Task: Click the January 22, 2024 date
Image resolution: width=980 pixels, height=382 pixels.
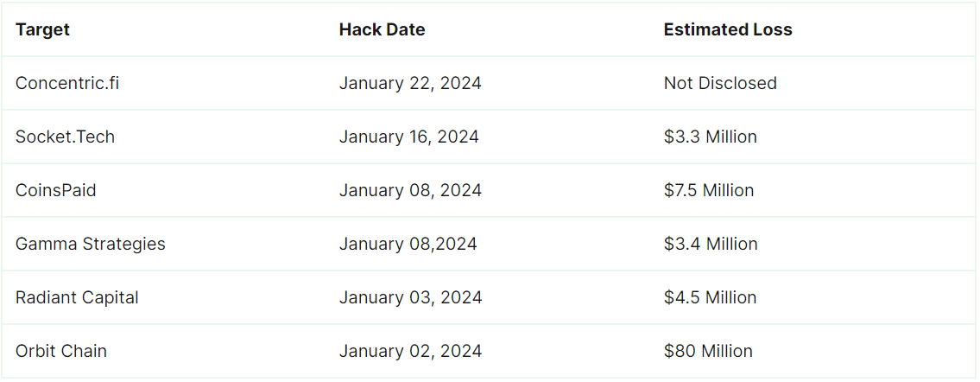Action: tap(410, 83)
